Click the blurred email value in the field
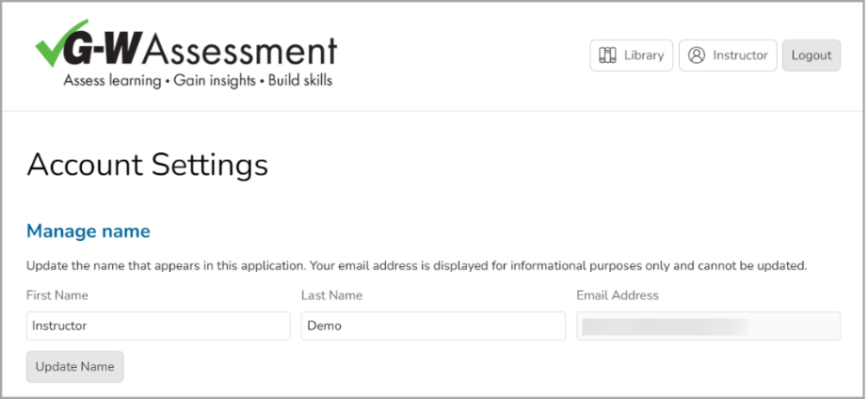Image resolution: width=868 pixels, height=399 pixels. (x=665, y=327)
